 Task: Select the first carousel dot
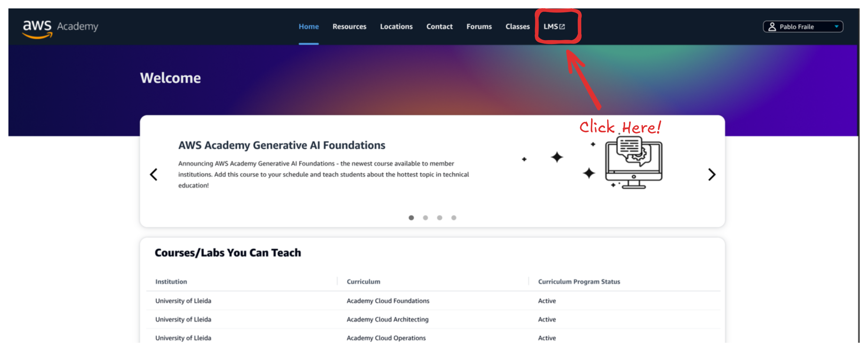point(411,218)
